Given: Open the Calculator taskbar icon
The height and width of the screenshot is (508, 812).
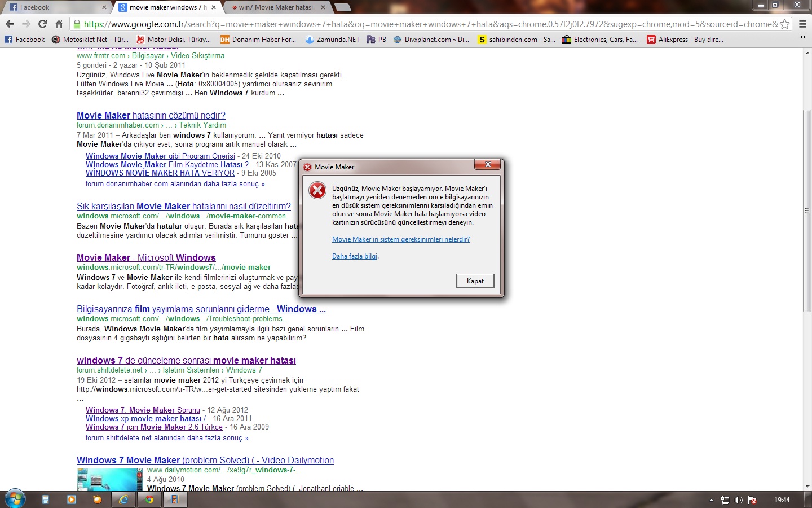Looking at the screenshot, I should [x=46, y=500].
